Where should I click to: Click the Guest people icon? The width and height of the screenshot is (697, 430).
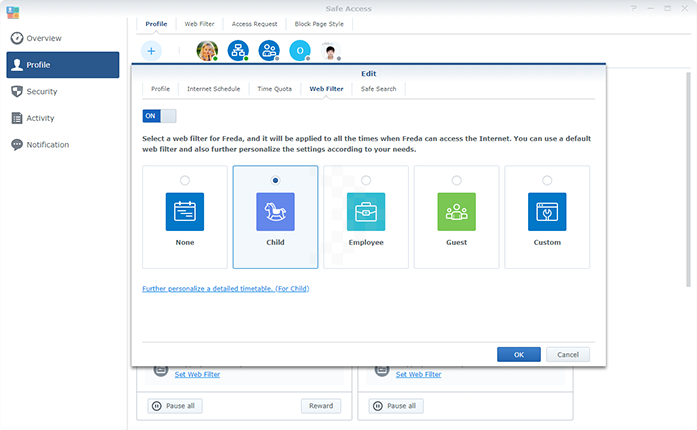(x=456, y=212)
